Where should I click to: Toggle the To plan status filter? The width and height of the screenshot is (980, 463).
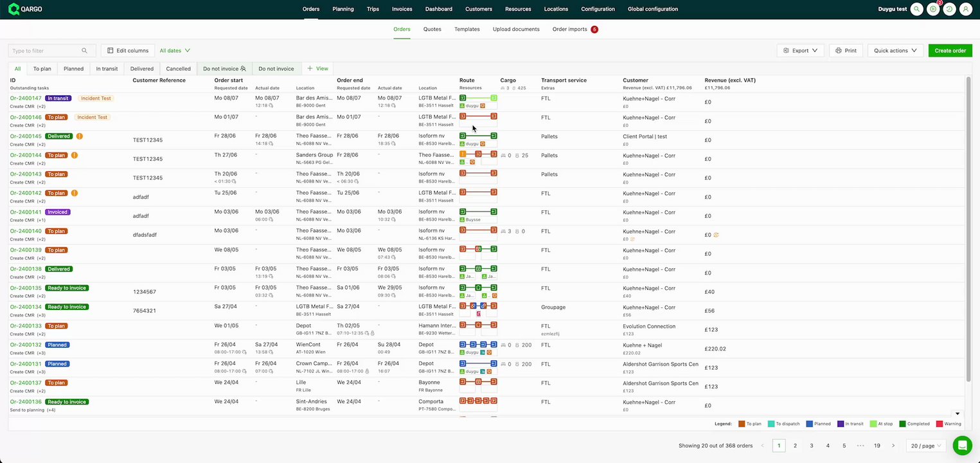(x=42, y=68)
